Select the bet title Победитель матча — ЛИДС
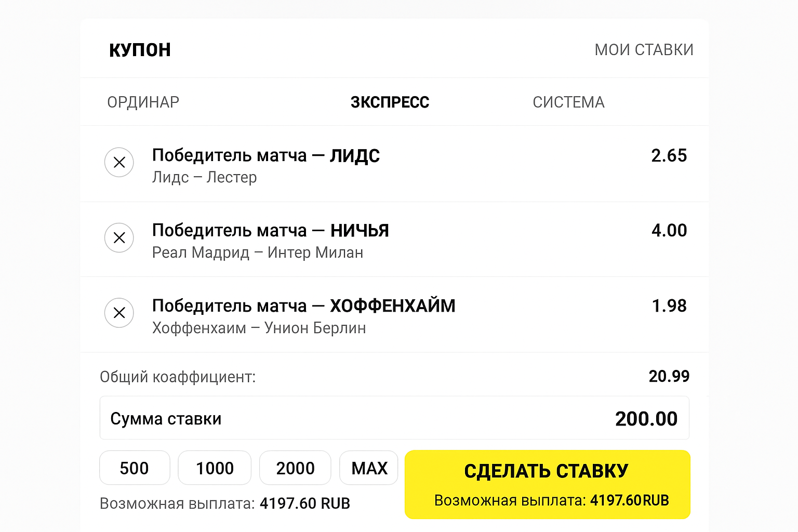The width and height of the screenshot is (798, 532). tap(265, 155)
